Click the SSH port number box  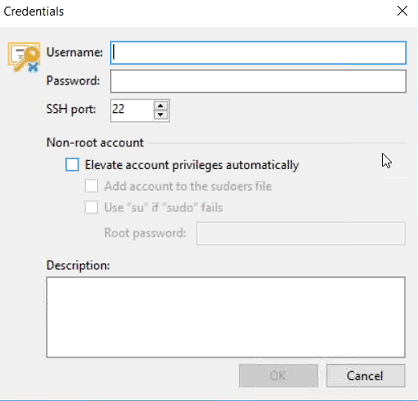(132, 110)
